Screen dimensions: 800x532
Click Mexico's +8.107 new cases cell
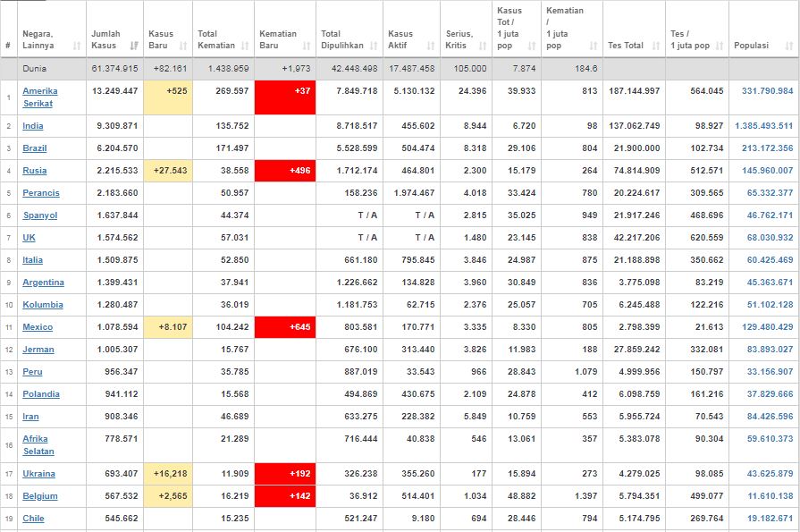[168, 327]
